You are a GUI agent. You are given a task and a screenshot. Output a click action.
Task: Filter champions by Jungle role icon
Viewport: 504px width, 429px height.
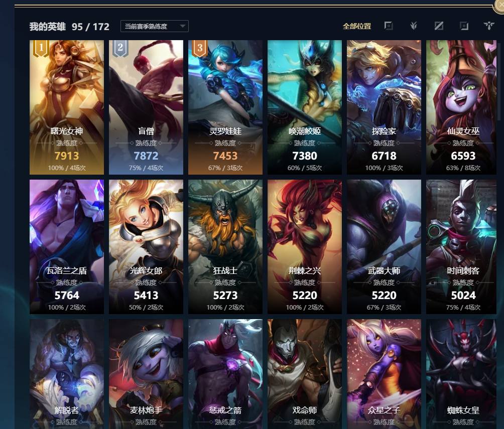coord(414,26)
